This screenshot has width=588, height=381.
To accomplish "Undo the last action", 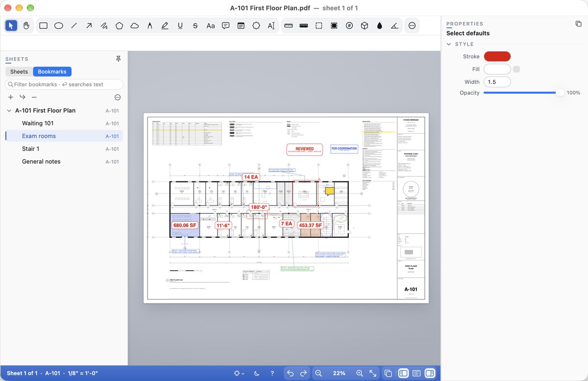I will point(290,373).
